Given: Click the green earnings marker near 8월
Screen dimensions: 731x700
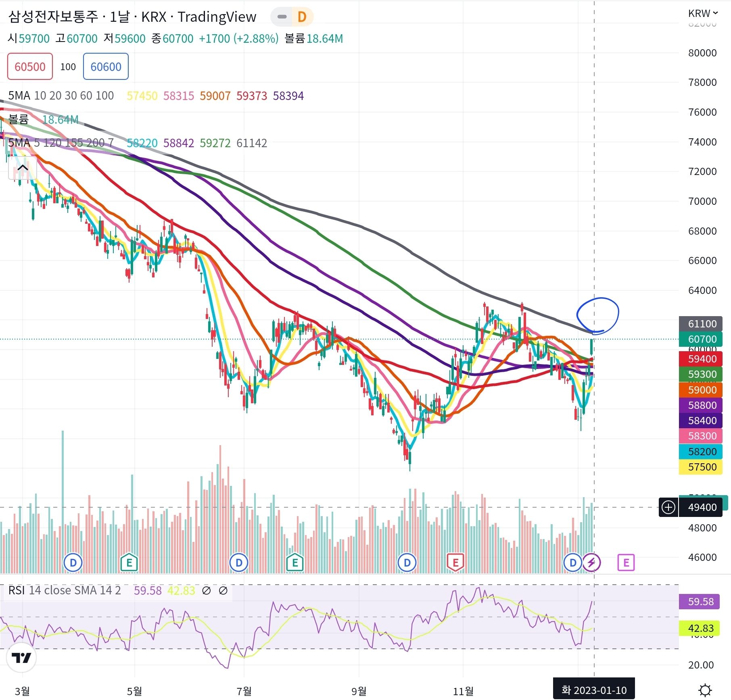Looking at the screenshot, I should pos(295,562).
